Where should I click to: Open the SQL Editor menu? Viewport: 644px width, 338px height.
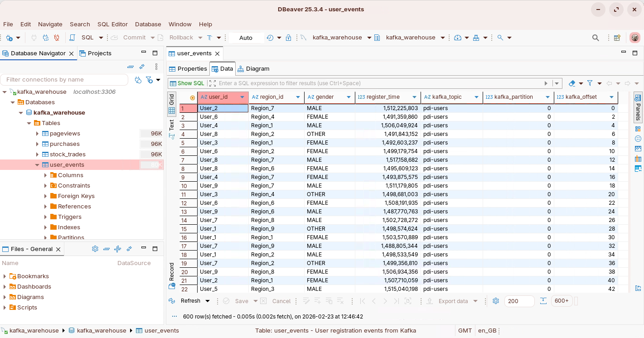pyautogui.click(x=112, y=24)
